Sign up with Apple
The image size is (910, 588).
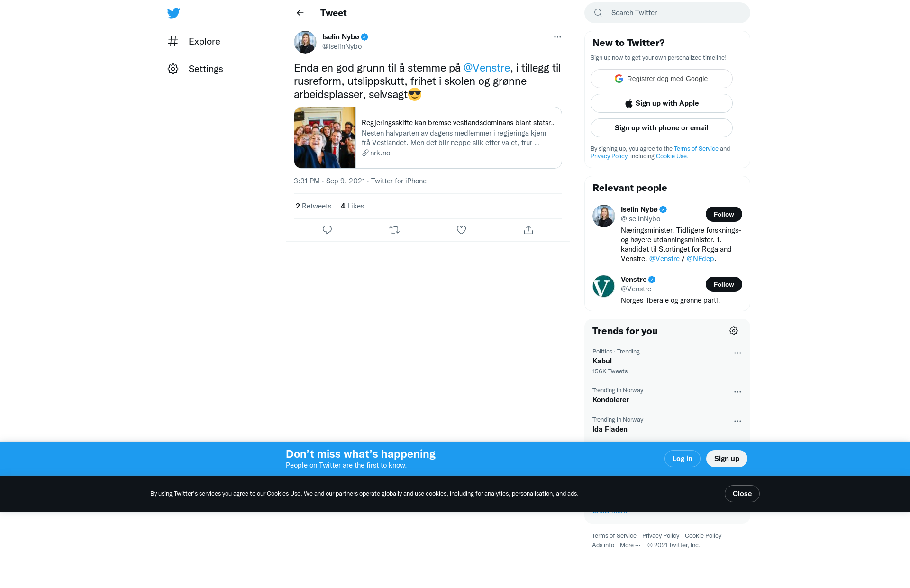click(662, 103)
